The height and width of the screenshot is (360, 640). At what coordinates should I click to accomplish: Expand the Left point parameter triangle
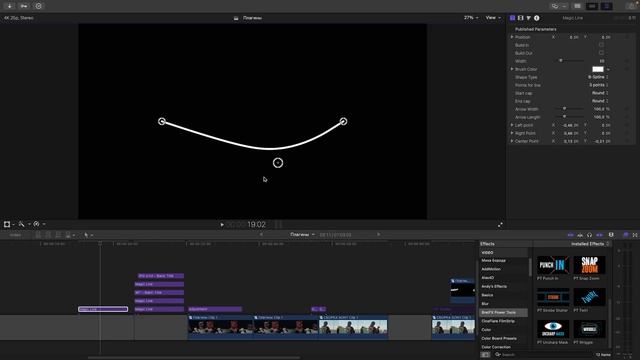coord(512,125)
